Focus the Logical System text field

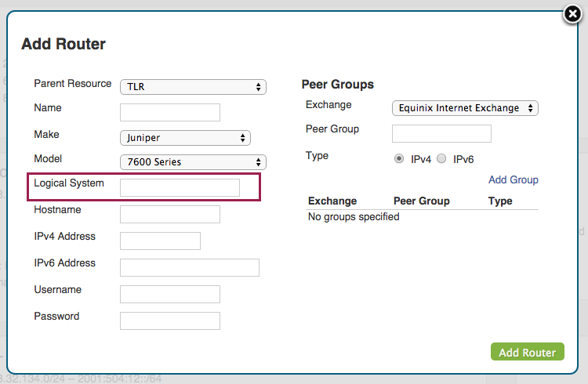point(180,187)
